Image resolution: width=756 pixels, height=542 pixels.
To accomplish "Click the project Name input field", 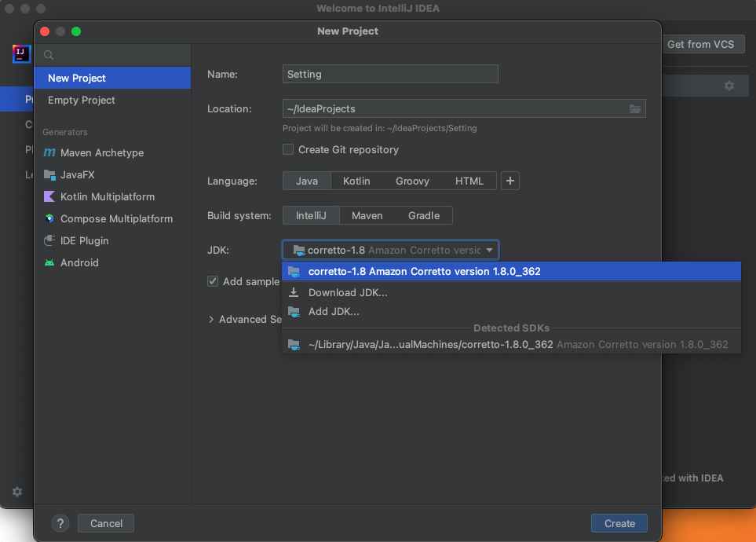I will 390,74.
